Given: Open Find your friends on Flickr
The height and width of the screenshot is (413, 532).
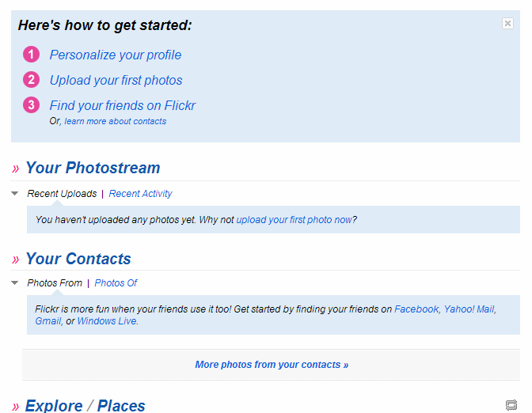Looking at the screenshot, I should pos(122,105).
